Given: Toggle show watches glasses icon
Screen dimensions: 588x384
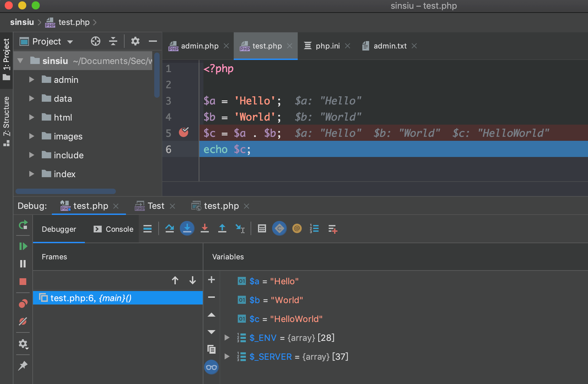Looking at the screenshot, I should [211, 367].
